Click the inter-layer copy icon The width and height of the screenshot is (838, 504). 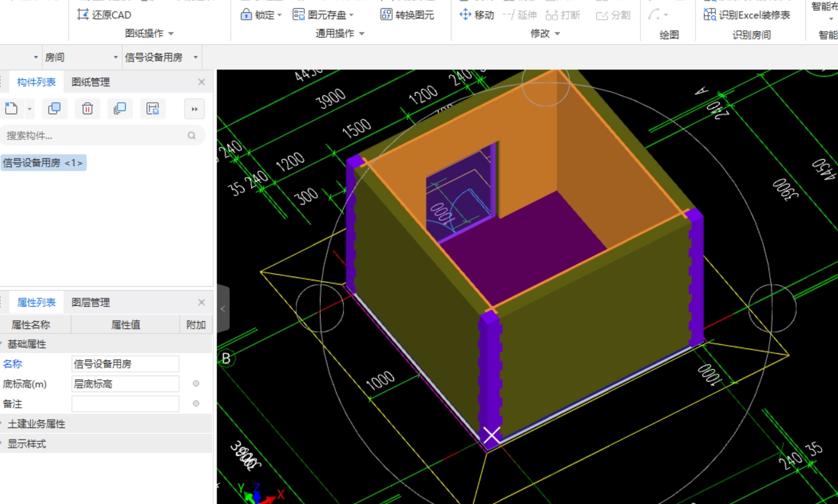(x=120, y=109)
